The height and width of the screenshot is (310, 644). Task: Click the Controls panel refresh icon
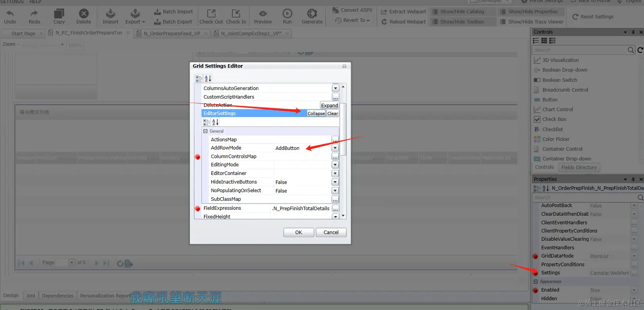point(640,50)
